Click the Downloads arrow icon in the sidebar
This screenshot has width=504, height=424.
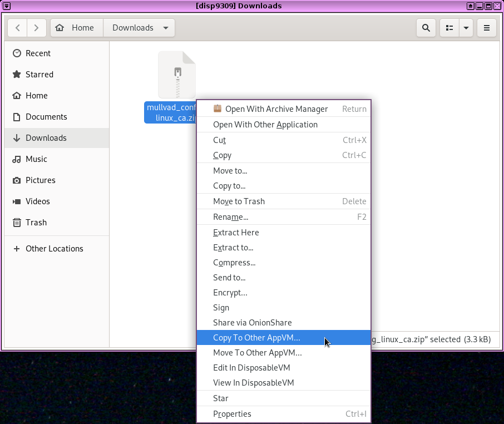pos(17,138)
